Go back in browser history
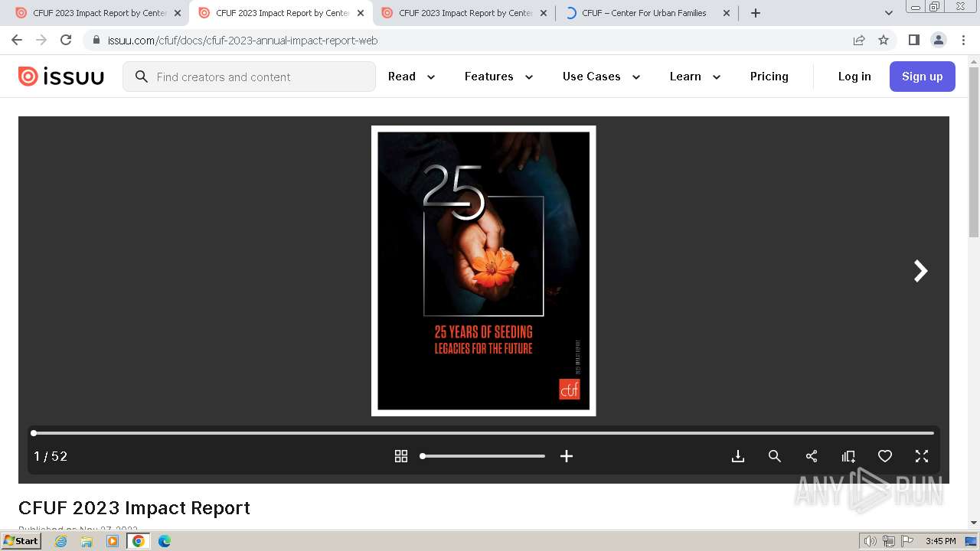The height and width of the screenshot is (551, 980). pyautogui.click(x=17, y=40)
